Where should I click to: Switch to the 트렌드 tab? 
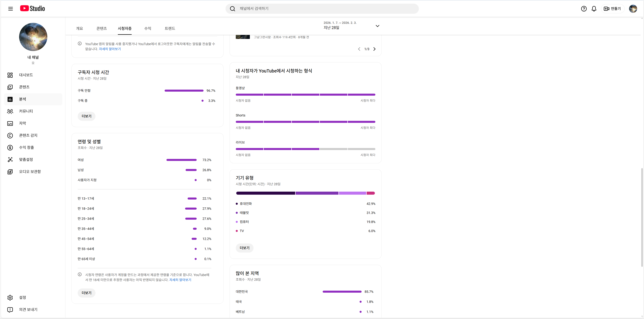(170, 29)
